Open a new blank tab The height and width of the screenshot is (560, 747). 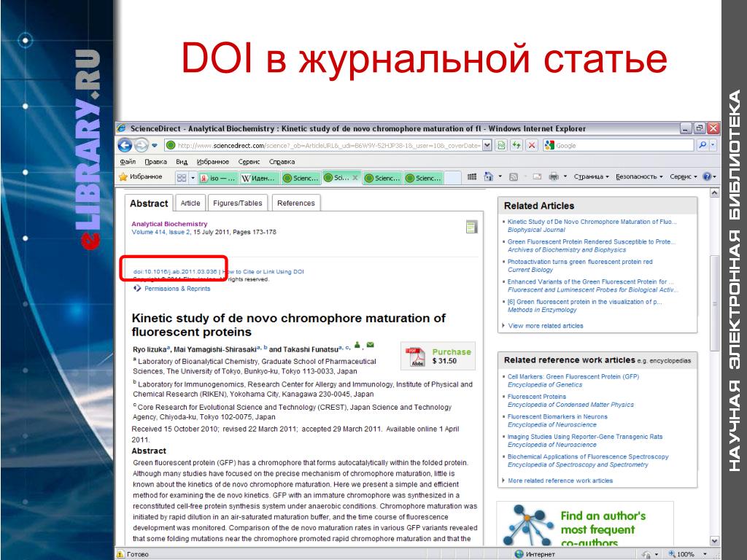click(x=452, y=178)
